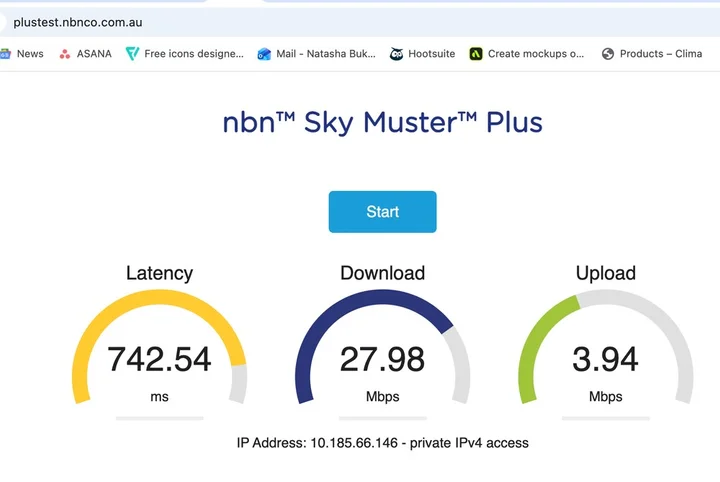Open the ASANA bookmark icon
Image resolution: width=720 pixels, height=482 pixels.
click(x=65, y=54)
